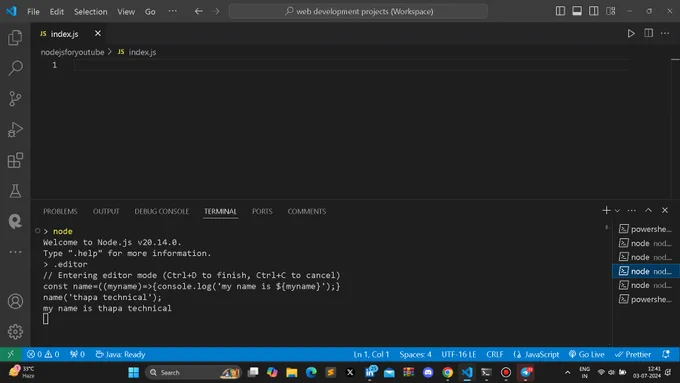Select the last powershell terminal in list
The height and width of the screenshot is (383, 680).
[x=645, y=299]
